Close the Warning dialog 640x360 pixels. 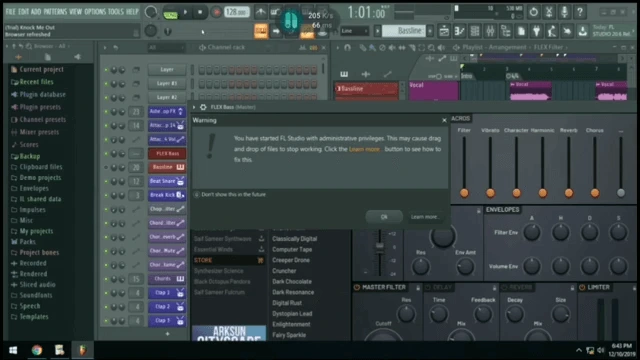(x=444, y=120)
